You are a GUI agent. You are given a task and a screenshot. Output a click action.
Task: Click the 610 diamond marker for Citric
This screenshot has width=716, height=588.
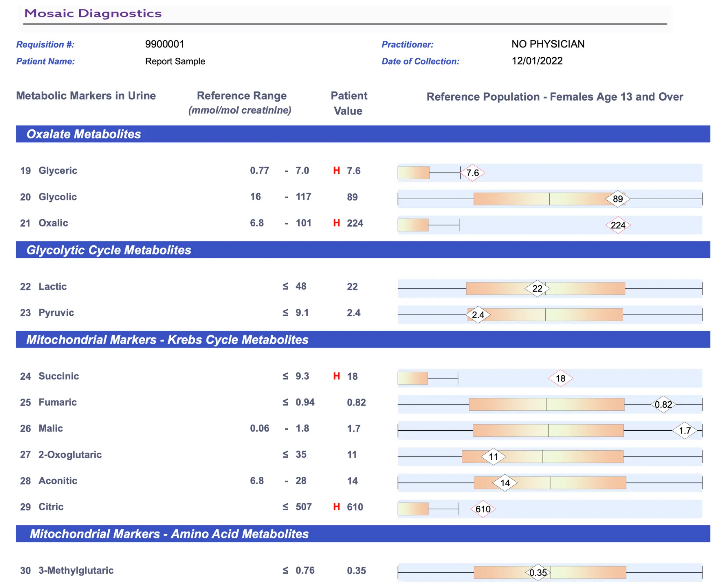[x=483, y=509]
